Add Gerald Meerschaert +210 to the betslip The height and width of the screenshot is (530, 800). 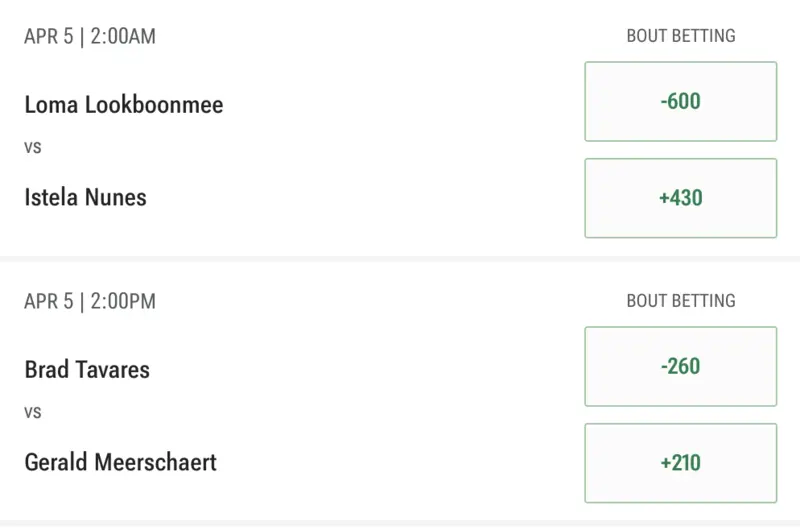[680, 463]
